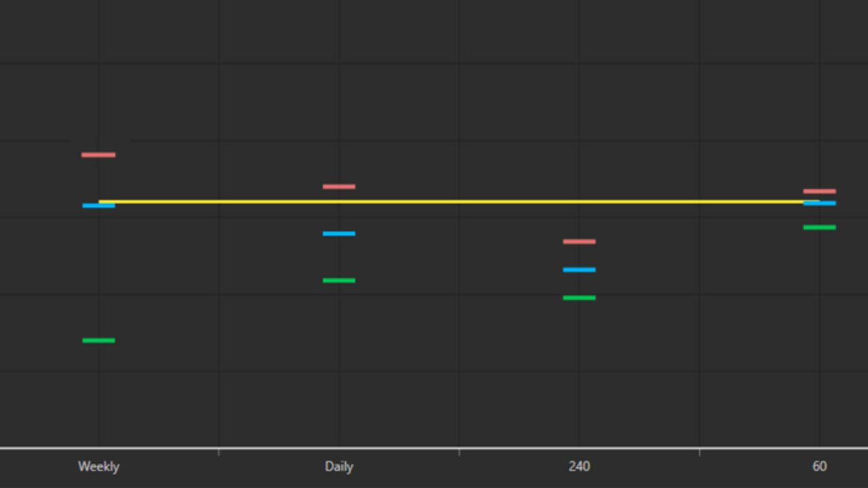Select the blue marker in the Weekly column
868x488 pixels.
click(98, 205)
